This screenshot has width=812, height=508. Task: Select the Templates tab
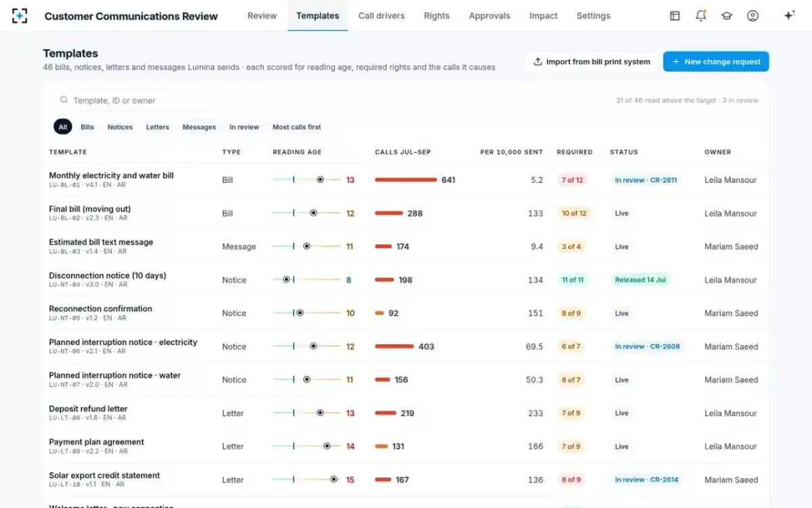click(x=317, y=16)
